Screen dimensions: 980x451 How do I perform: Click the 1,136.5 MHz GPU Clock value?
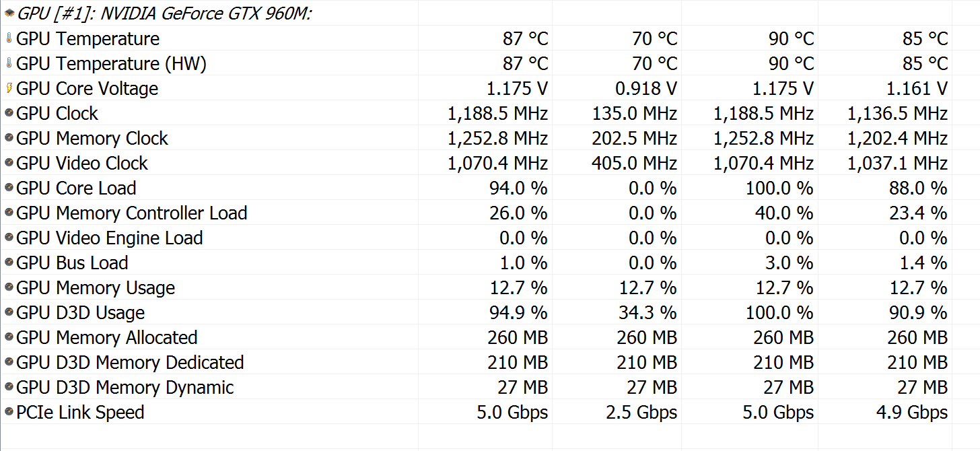click(x=897, y=114)
